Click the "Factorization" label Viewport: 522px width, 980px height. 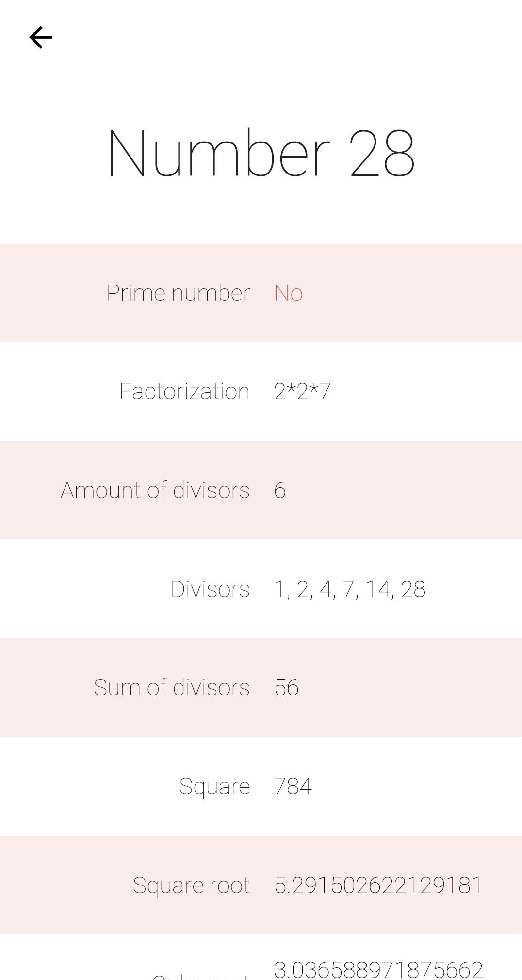[184, 391]
